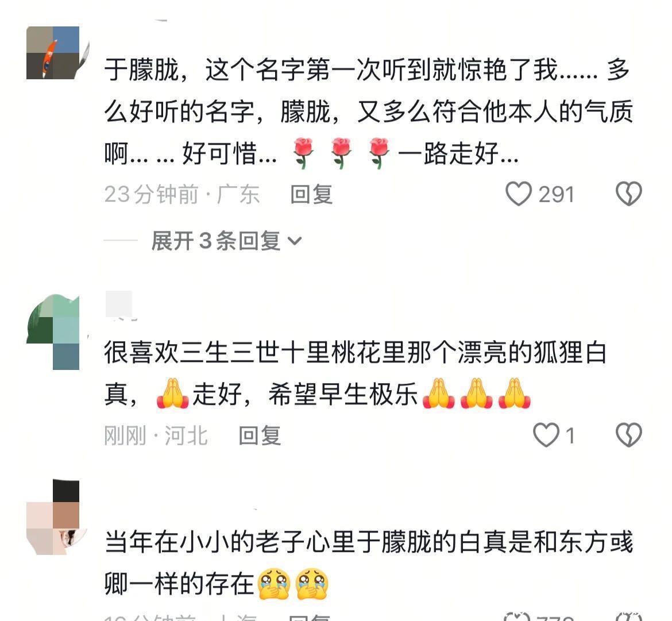Tap 回复 on the bottom comment

pos(310,618)
